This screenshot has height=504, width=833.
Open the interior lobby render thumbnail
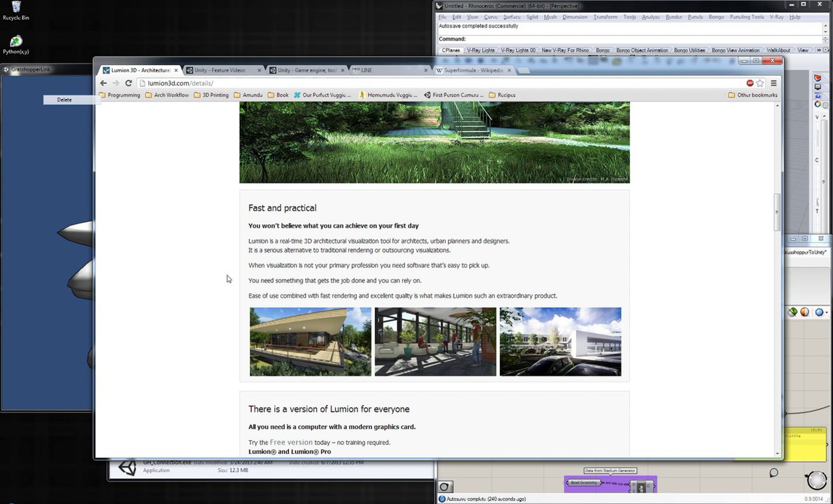pyautogui.click(x=435, y=341)
